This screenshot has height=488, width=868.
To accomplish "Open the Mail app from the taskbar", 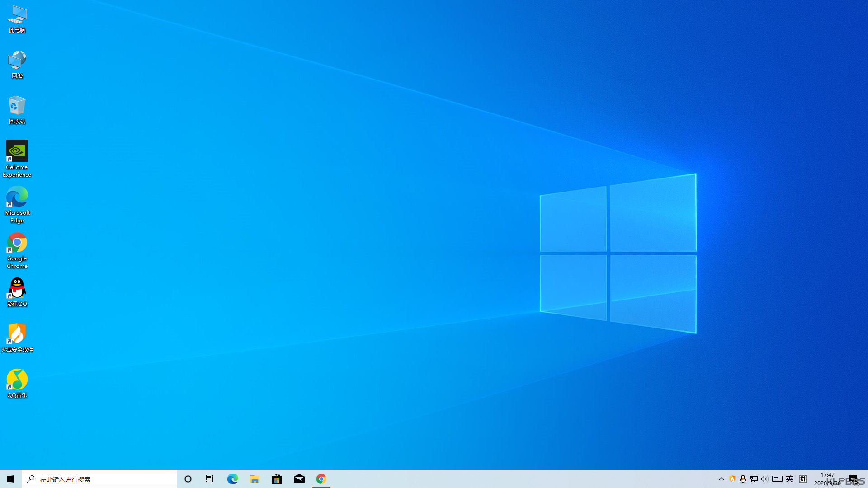I will (299, 479).
